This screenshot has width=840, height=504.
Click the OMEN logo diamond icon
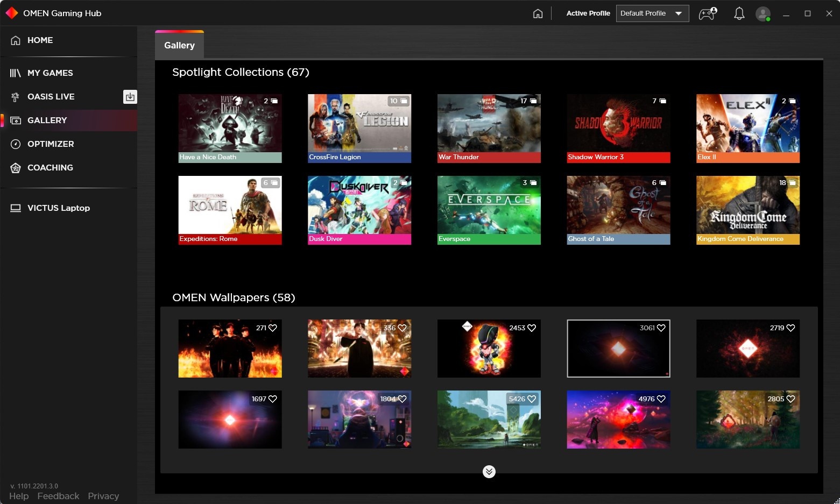pos(11,13)
